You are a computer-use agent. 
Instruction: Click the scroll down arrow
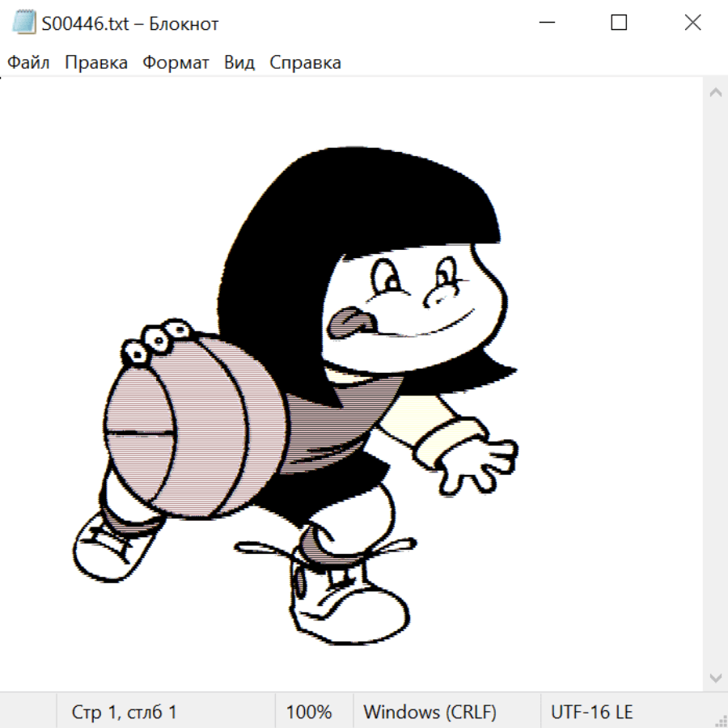(x=715, y=676)
